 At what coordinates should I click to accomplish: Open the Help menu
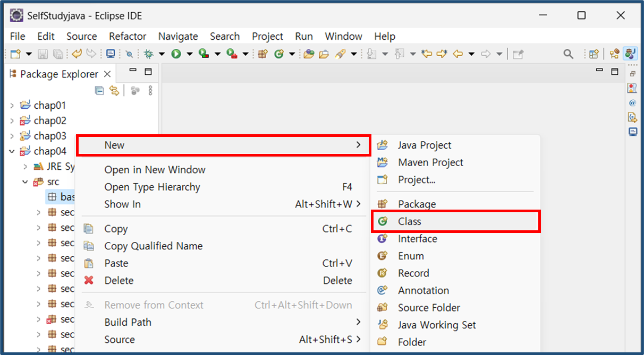pyautogui.click(x=385, y=36)
